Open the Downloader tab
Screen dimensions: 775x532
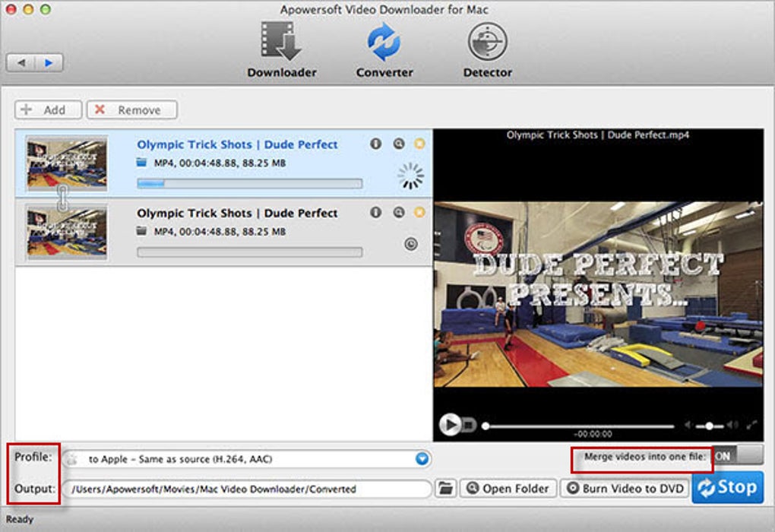click(282, 49)
